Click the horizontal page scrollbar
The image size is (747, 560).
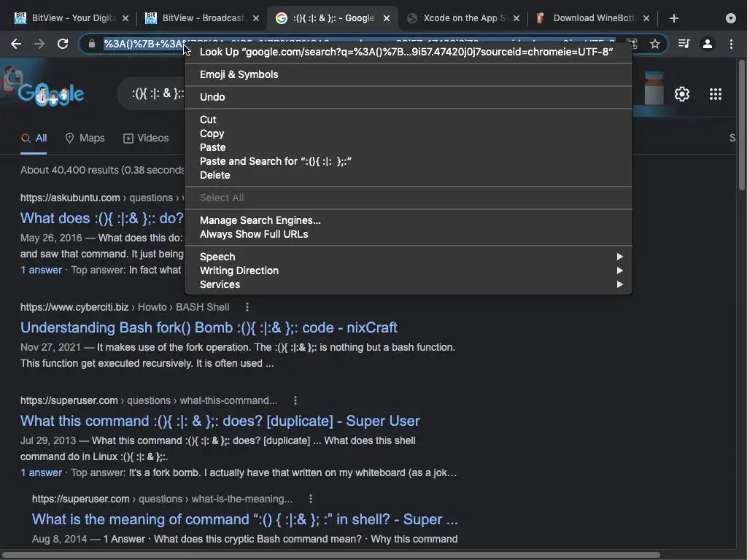(331, 555)
